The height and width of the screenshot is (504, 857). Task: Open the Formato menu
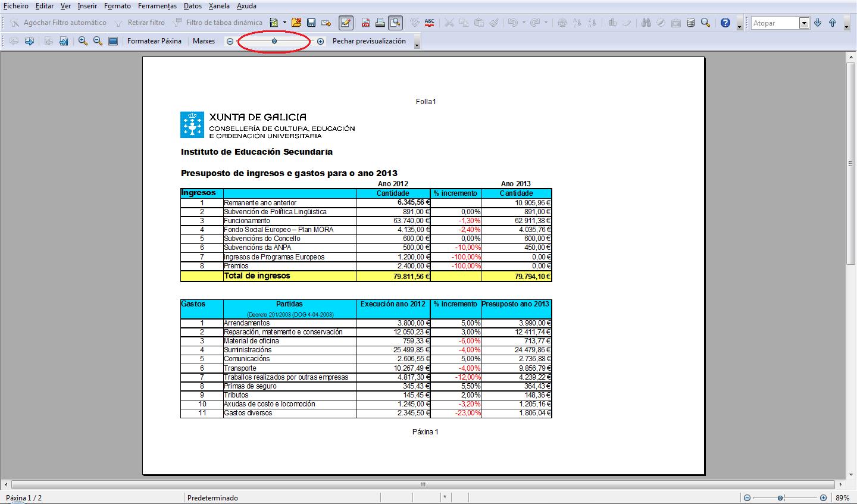pos(117,6)
